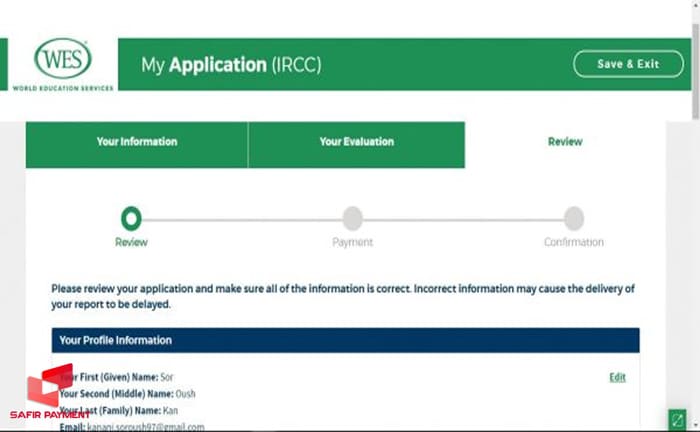This screenshot has width=700, height=432.
Task: Click the Safir Payment logo
Action: click(x=50, y=392)
